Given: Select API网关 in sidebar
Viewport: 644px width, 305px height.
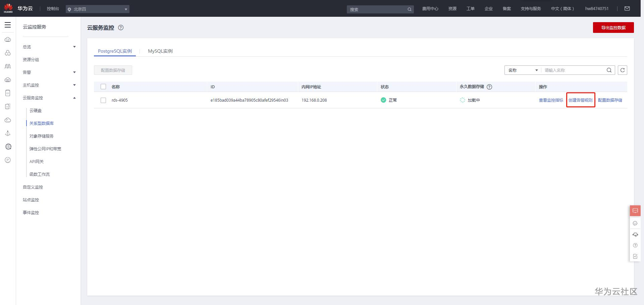Looking at the screenshot, I should [x=37, y=162].
